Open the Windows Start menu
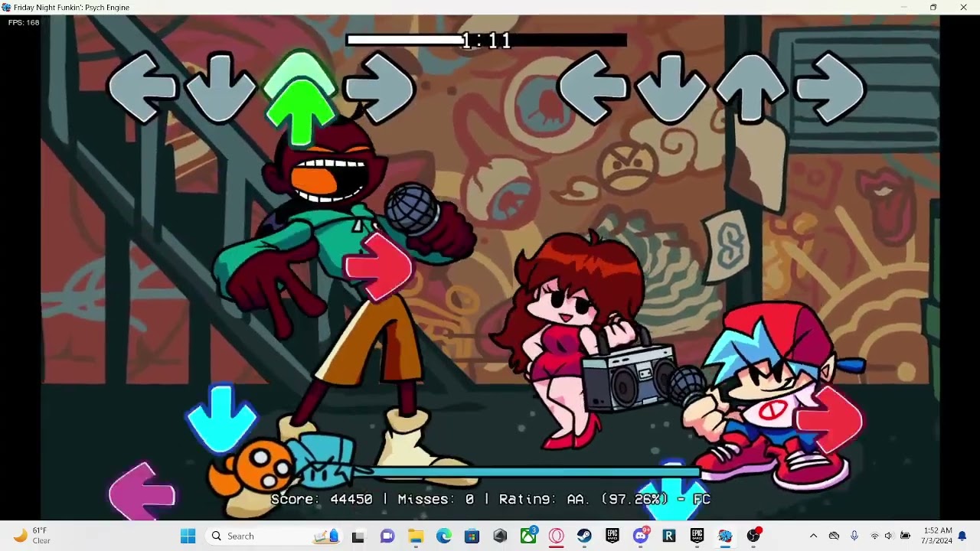Viewport: 980px width, 551px height. tap(188, 536)
